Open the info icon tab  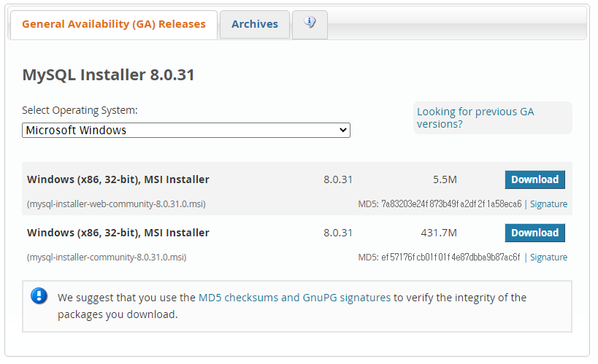(310, 24)
